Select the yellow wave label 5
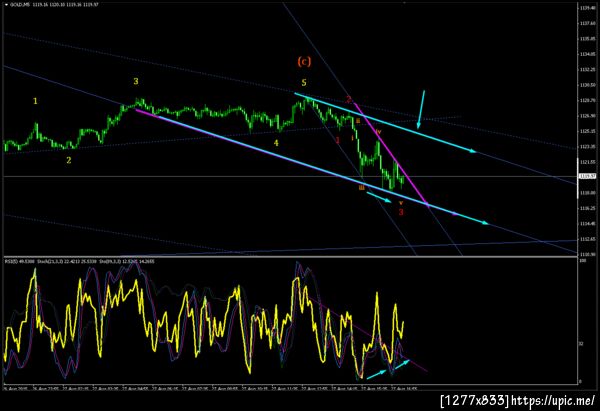The image size is (600, 411). 304,83
